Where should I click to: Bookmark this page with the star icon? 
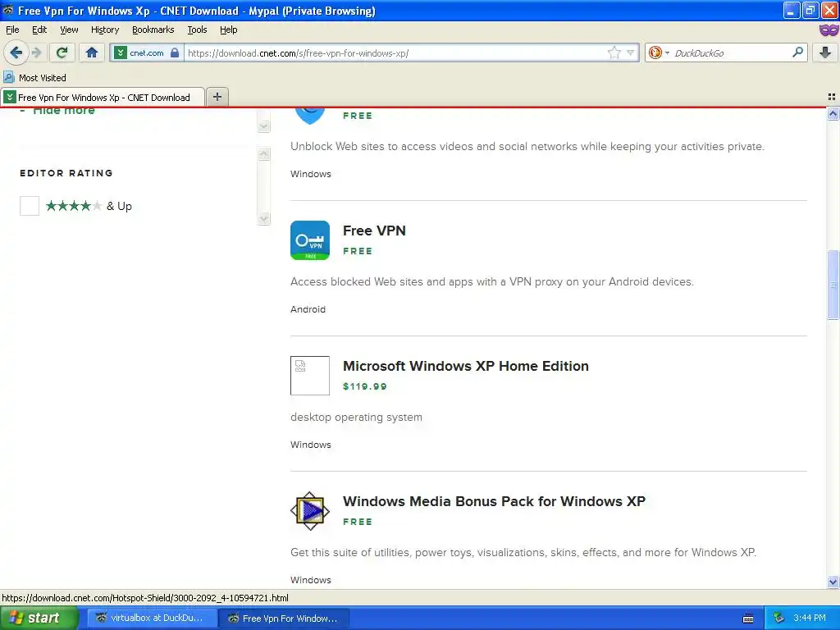614,52
